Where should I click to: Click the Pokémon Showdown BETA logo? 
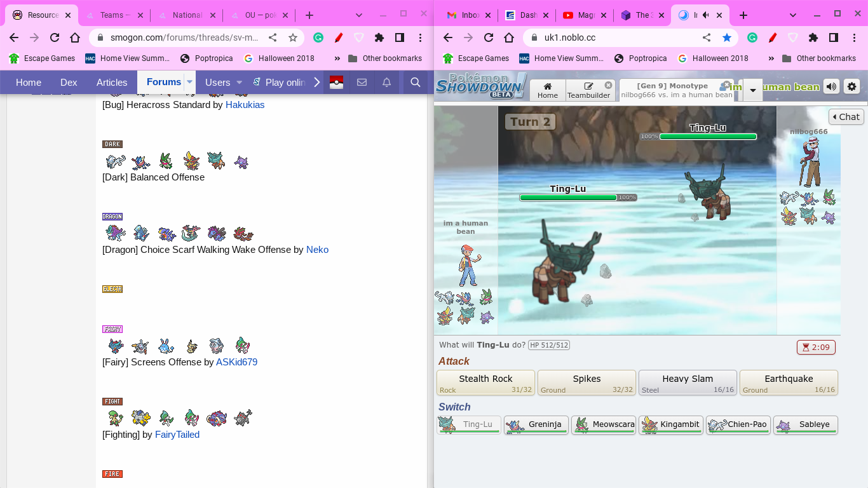coord(481,86)
